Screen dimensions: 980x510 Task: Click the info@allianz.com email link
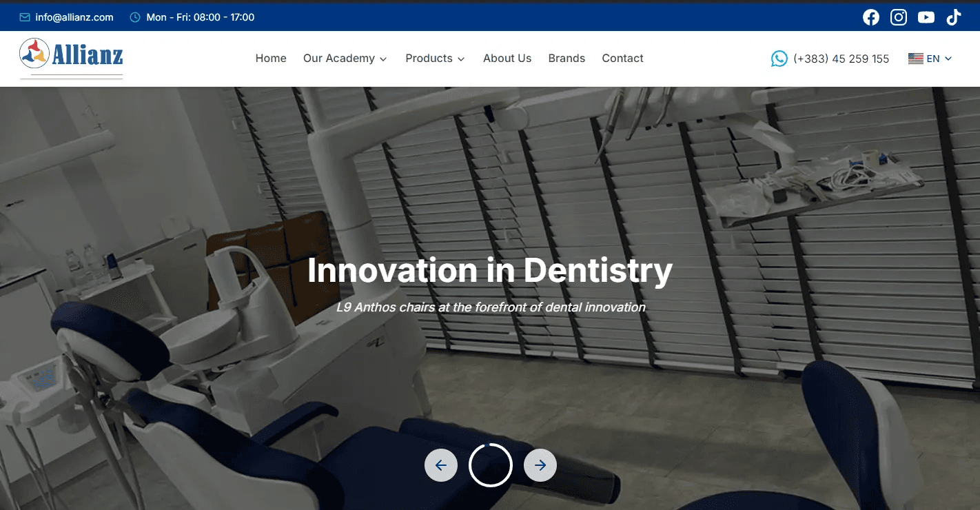click(73, 17)
